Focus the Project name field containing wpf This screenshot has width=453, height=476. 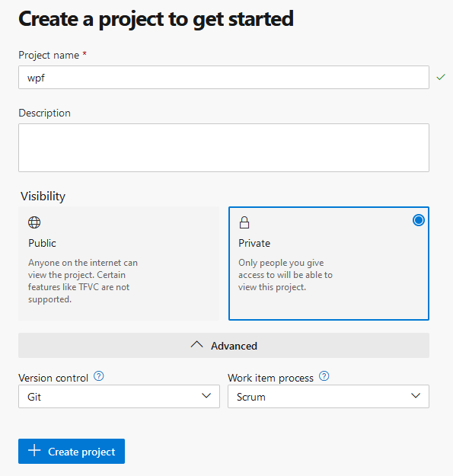(x=224, y=78)
